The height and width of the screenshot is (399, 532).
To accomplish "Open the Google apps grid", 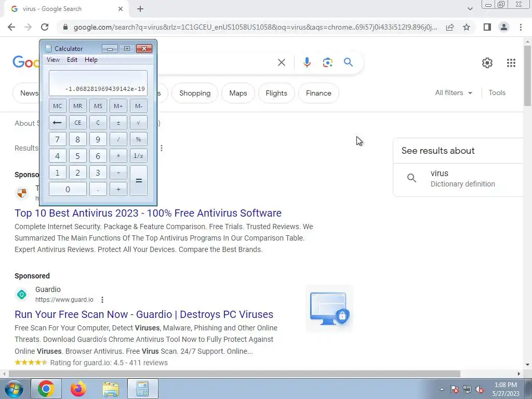I will (511, 63).
